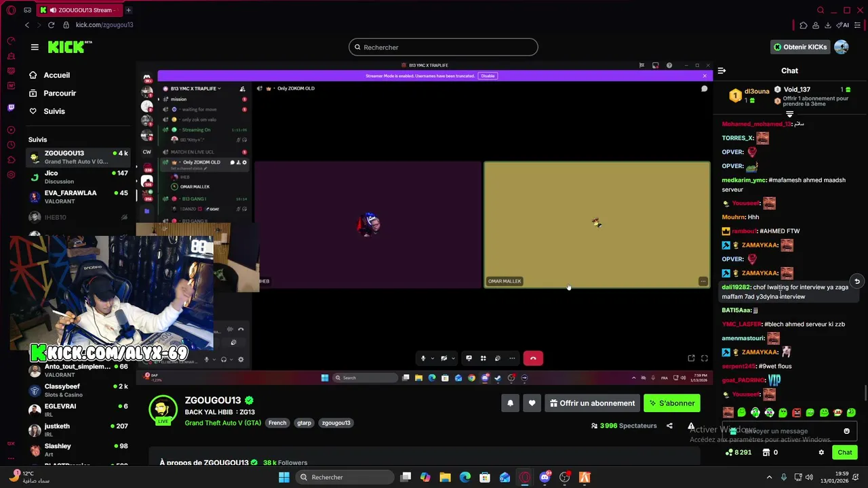
Task: Report stream via warning icon
Action: point(691,426)
